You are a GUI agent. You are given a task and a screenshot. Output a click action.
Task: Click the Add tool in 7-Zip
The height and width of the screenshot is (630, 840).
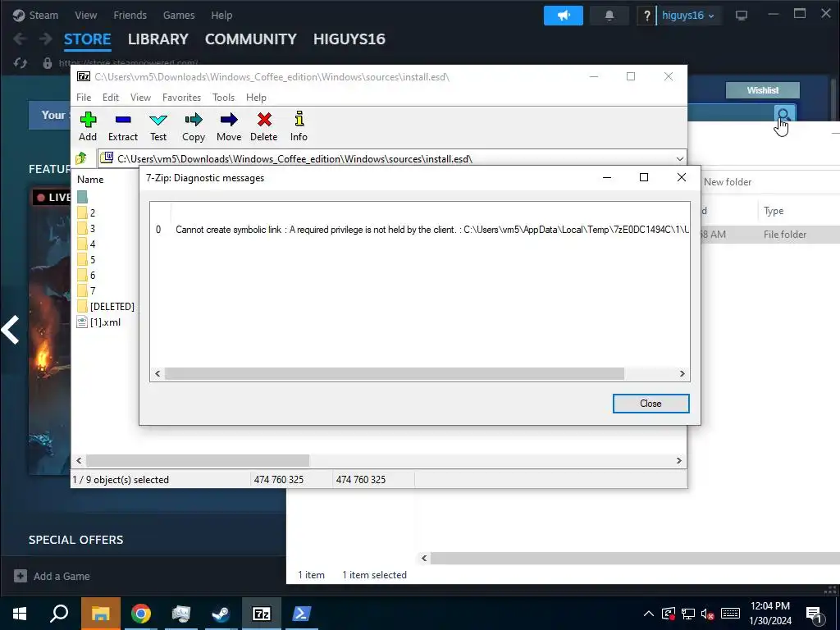(x=88, y=126)
